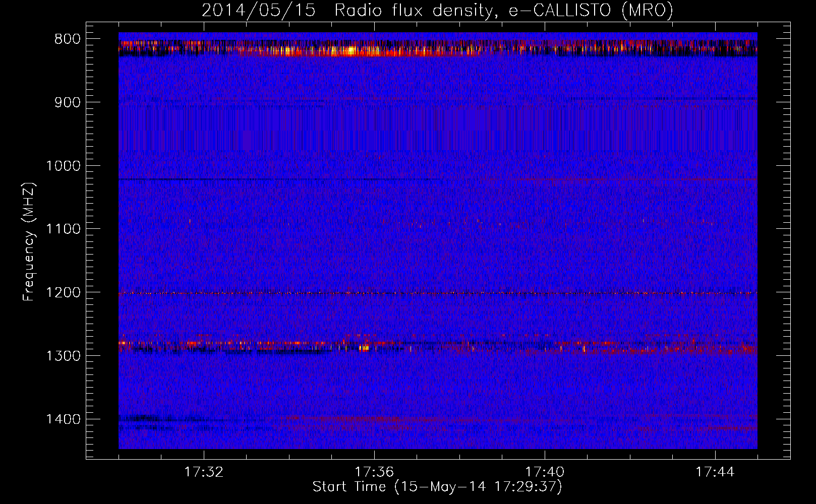This screenshot has width=816, height=504.
Task: Click the 800 frequency tick label
Action: [68, 39]
